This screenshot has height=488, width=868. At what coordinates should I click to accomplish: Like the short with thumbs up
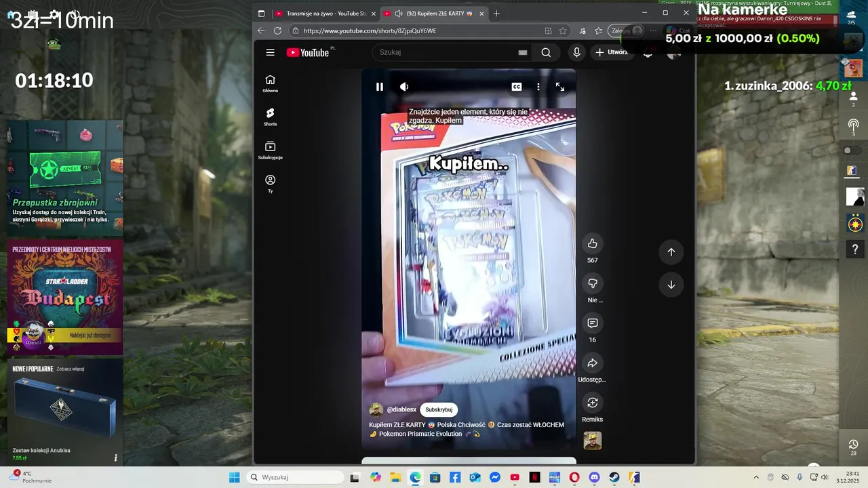592,243
